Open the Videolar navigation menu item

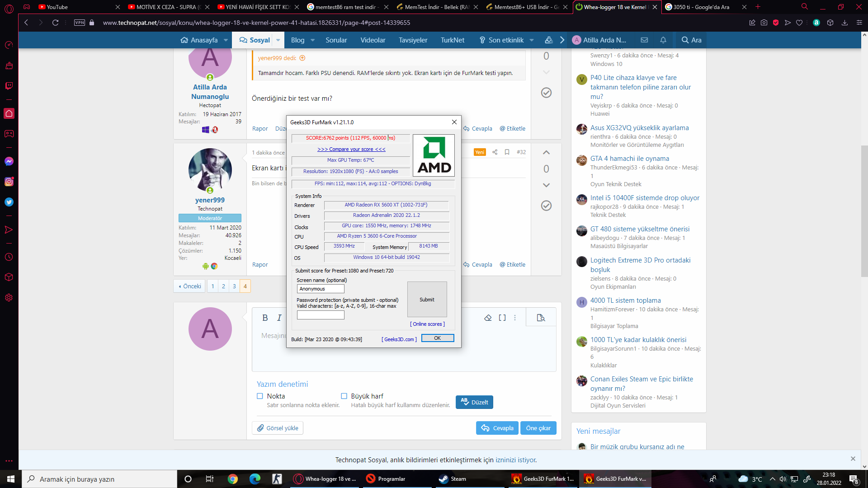373,40
